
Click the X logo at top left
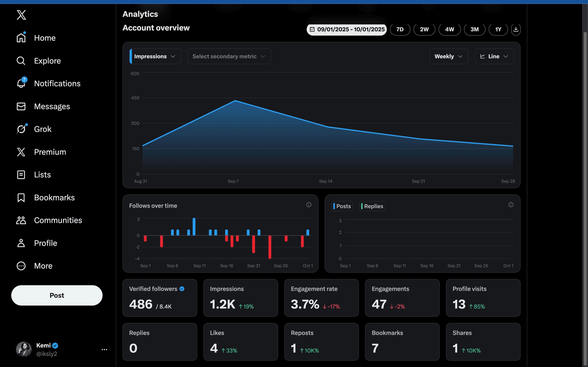(x=21, y=15)
